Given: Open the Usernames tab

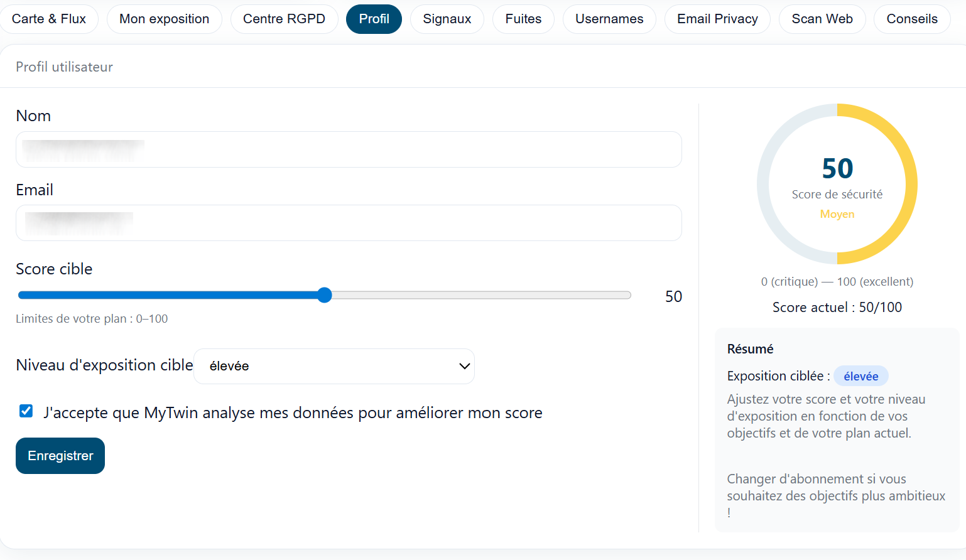Looking at the screenshot, I should pyautogui.click(x=609, y=19).
